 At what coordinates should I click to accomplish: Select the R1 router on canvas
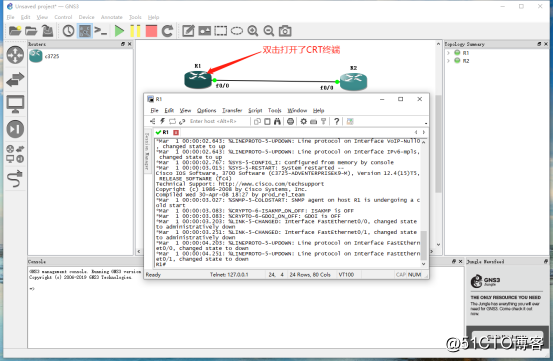pos(198,79)
